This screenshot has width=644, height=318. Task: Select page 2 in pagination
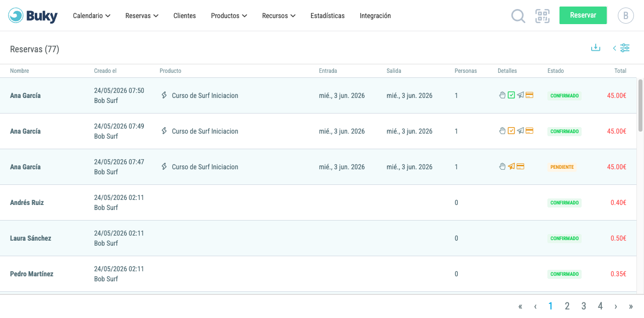point(567,306)
